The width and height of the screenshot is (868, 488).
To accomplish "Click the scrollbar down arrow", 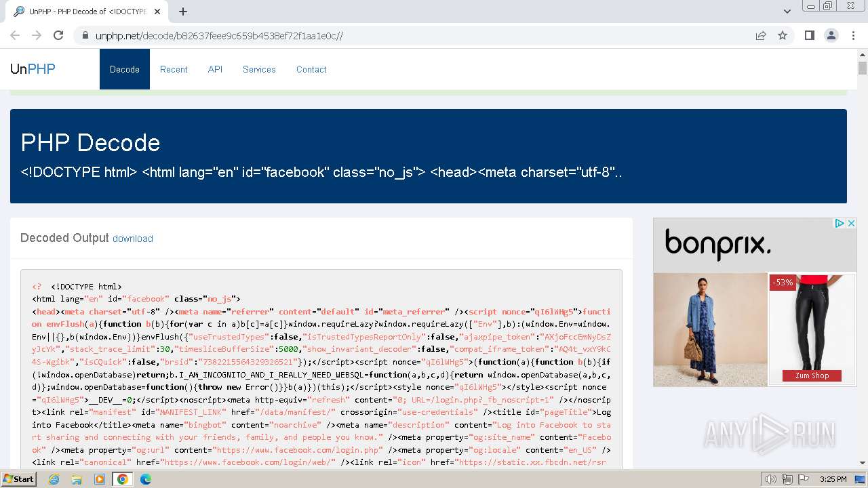I will pos(862,463).
